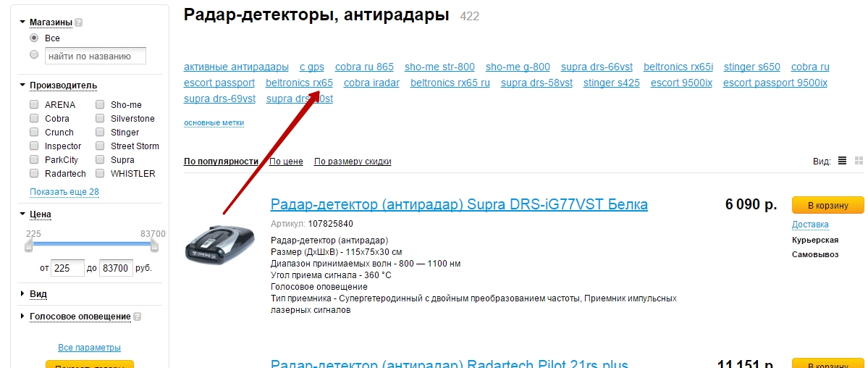The width and height of the screenshot is (868, 368).
Task: Tick the Crunch checkbox
Action: [34, 132]
